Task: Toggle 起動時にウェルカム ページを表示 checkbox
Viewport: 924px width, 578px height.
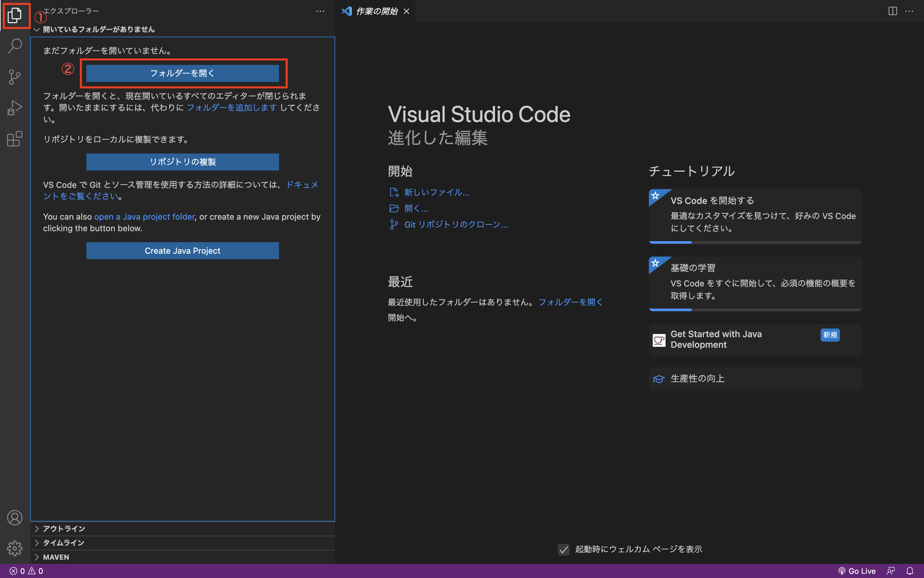Action: 563,549
